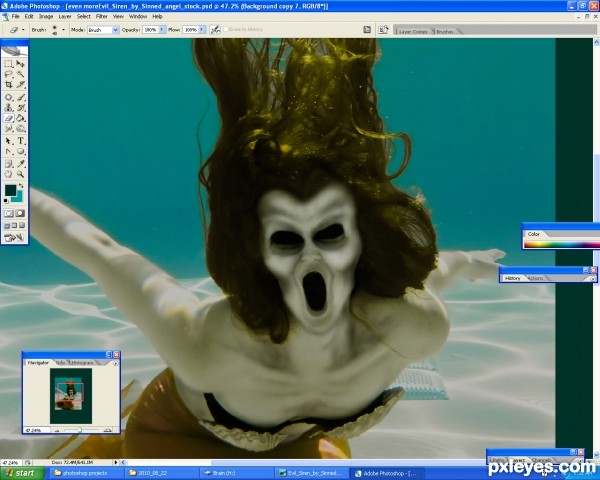Open the Eraser tool preset picker arrow

click(23, 29)
